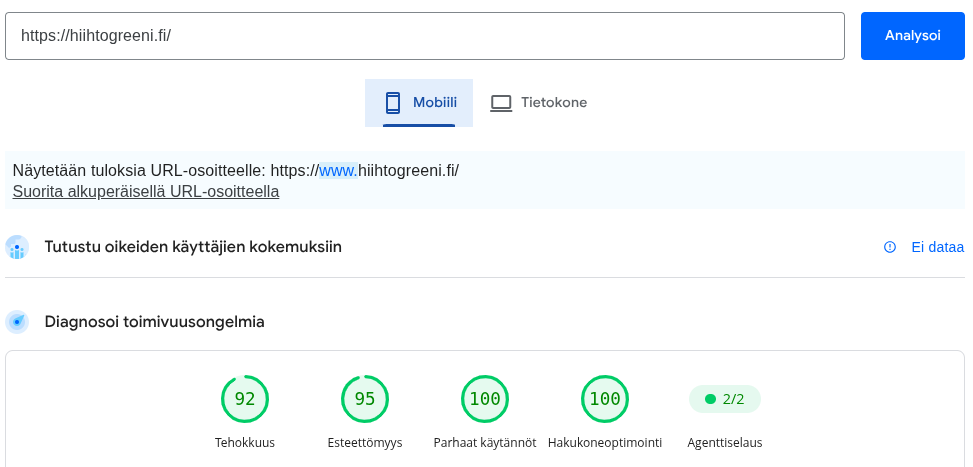Click the laptop computer icon
Viewport: 973px width, 467px height.
pyautogui.click(x=501, y=103)
